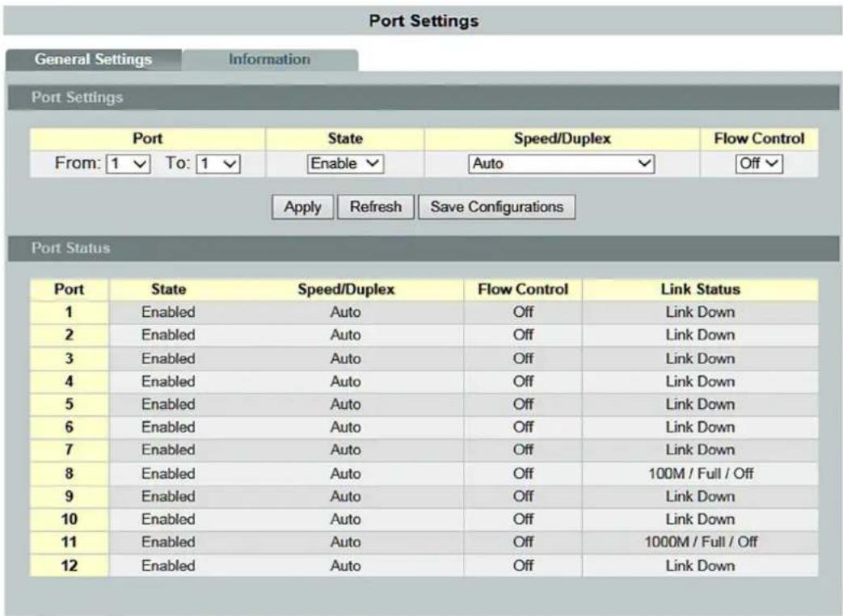Screen dimensions: 843x616
Task: Click Auto speed value of port 8
Action: 346,474
